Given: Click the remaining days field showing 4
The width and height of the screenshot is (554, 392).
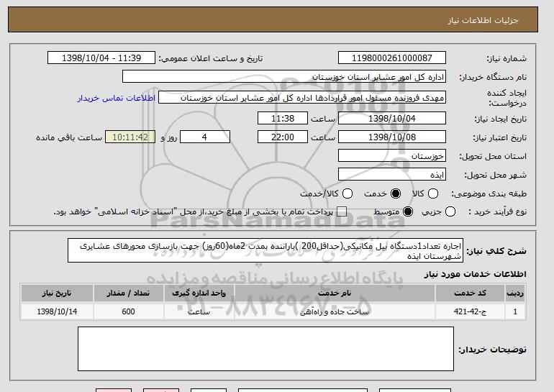Looking at the screenshot, I should coord(205,137).
